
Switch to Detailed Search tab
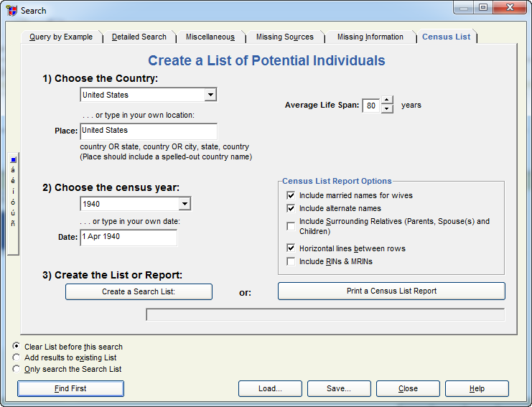tap(139, 37)
